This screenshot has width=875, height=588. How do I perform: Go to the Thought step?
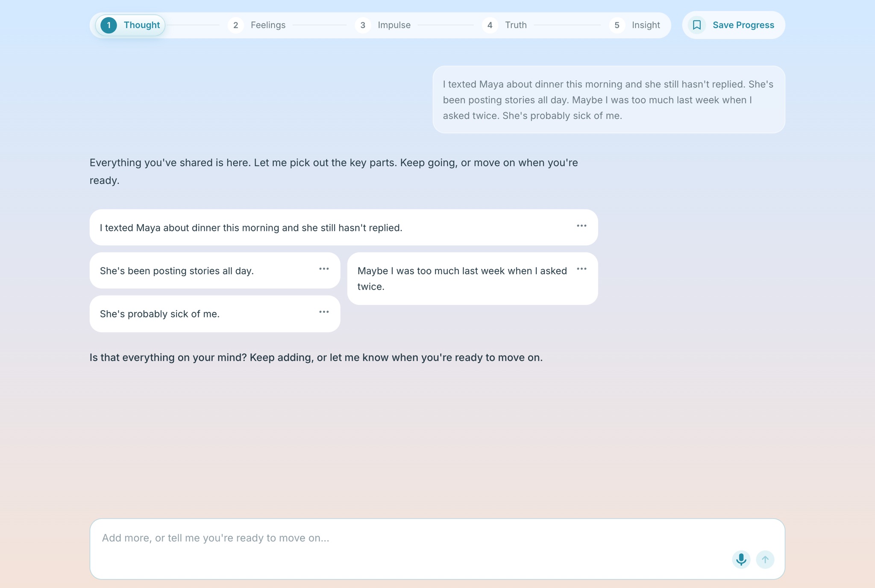(x=130, y=25)
